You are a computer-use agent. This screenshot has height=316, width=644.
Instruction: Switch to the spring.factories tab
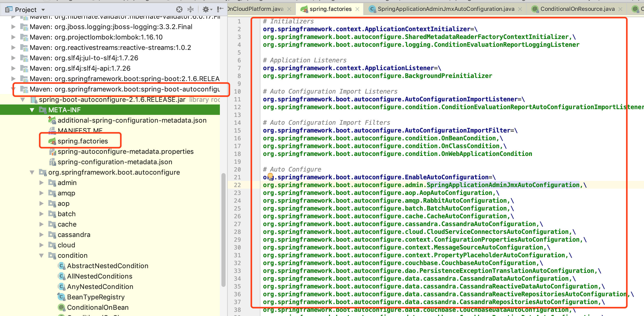[x=330, y=9]
